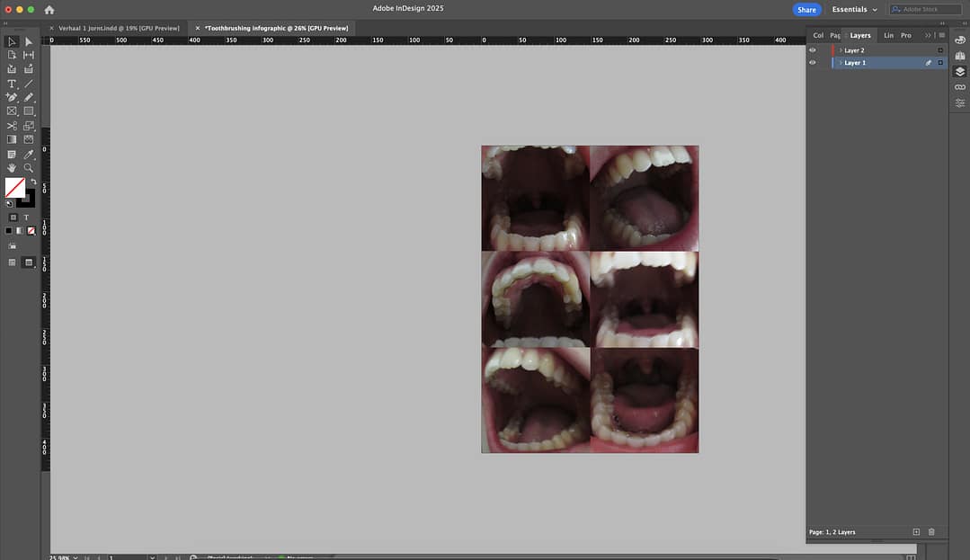Toggle visibility of Layer 1

click(813, 63)
